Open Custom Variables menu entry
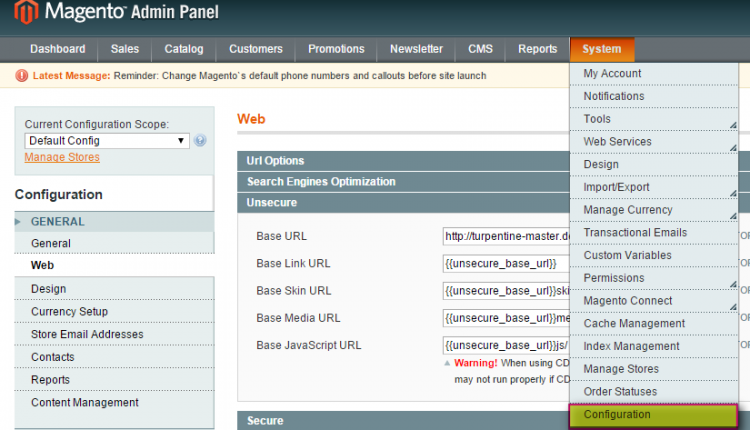This screenshot has width=750, height=430. point(654,255)
